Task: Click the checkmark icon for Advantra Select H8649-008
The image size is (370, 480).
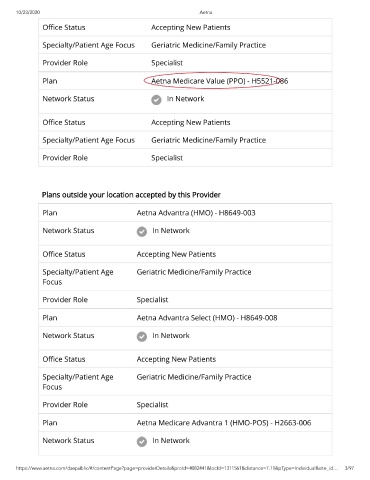Action: (x=142, y=336)
